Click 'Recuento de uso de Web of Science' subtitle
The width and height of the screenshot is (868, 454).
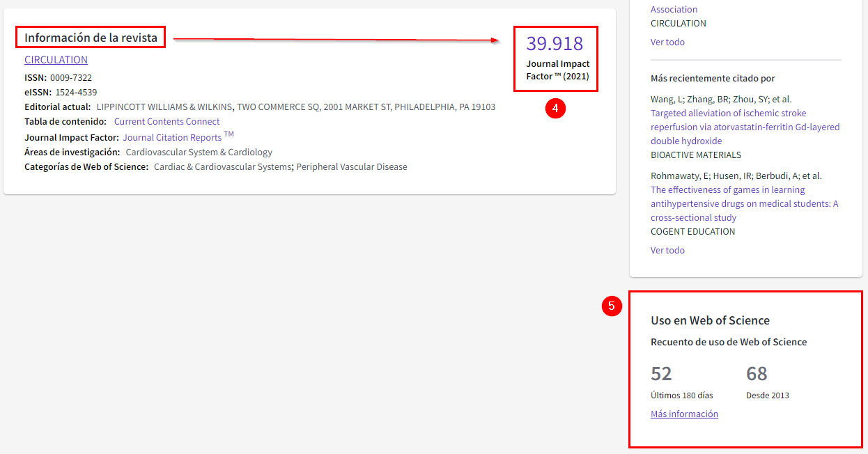tap(729, 342)
